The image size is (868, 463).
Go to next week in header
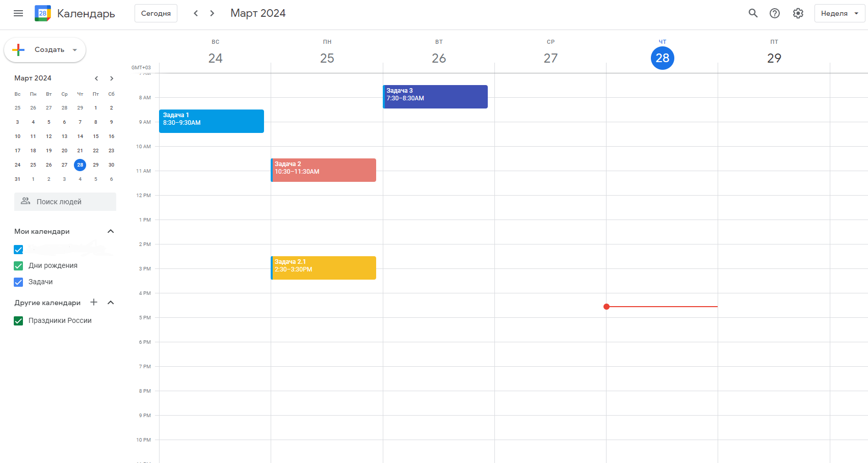(212, 13)
